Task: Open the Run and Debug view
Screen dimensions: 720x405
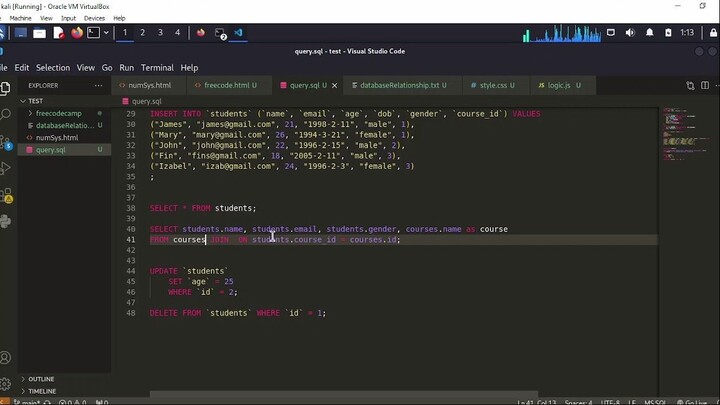Action: pyautogui.click(x=6, y=169)
